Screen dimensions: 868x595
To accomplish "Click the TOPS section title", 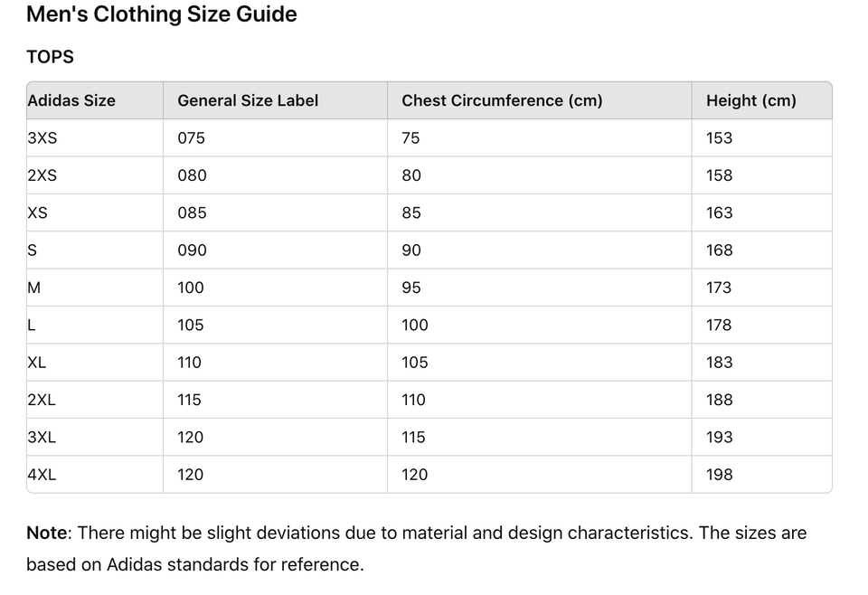I will (50, 57).
